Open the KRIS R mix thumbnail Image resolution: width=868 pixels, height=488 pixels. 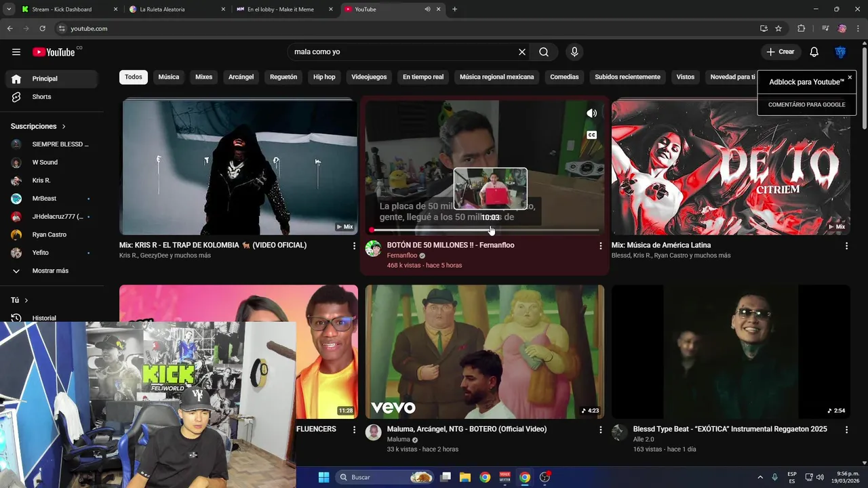[239, 167]
